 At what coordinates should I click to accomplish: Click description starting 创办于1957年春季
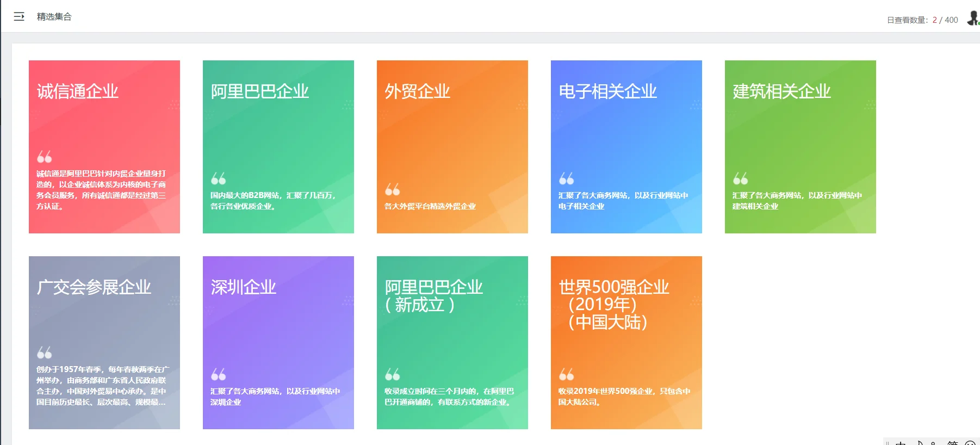pyautogui.click(x=103, y=386)
